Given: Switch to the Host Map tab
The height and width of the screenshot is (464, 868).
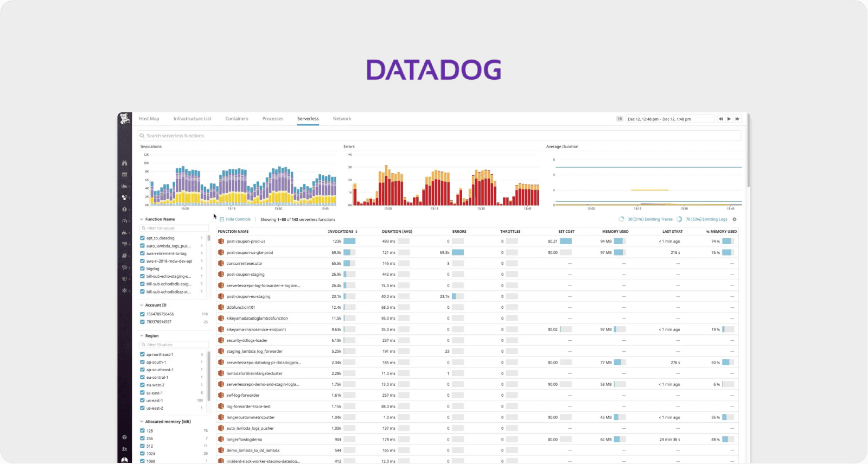Looking at the screenshot, I should 149,119.
